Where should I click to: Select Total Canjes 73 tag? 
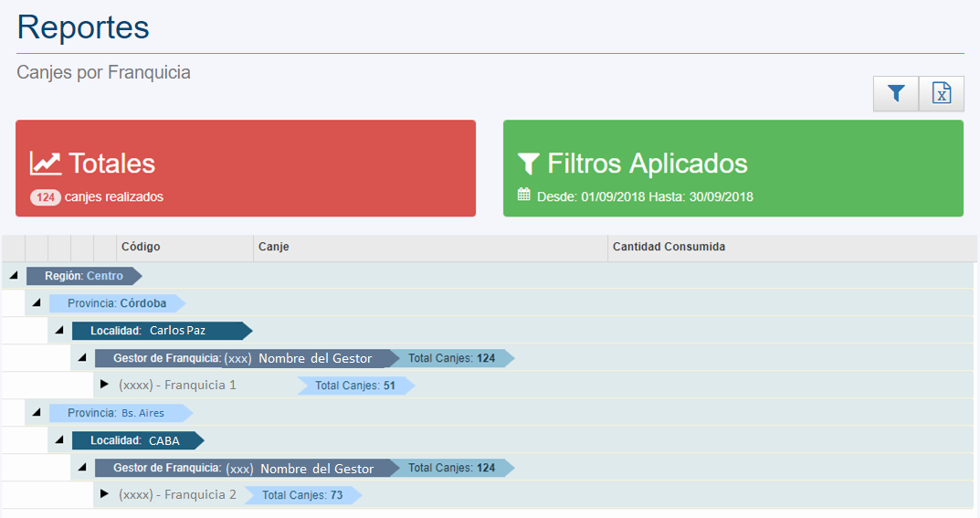click(301, 495)
